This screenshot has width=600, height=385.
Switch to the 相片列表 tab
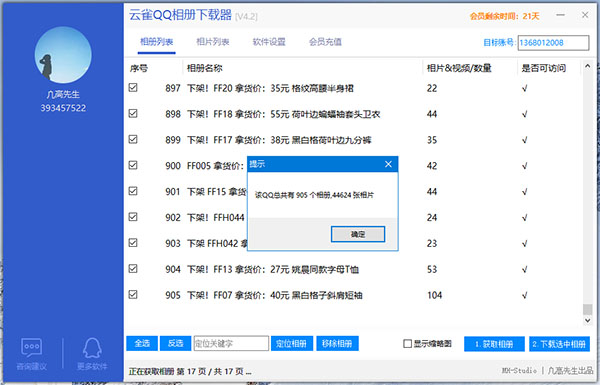point(213,41)
